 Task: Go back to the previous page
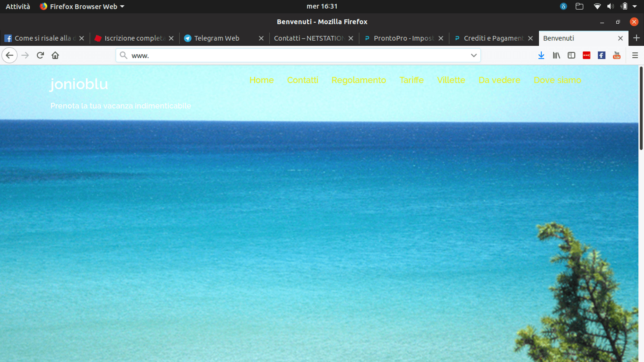pyautogui.click(x=10, y=55)
